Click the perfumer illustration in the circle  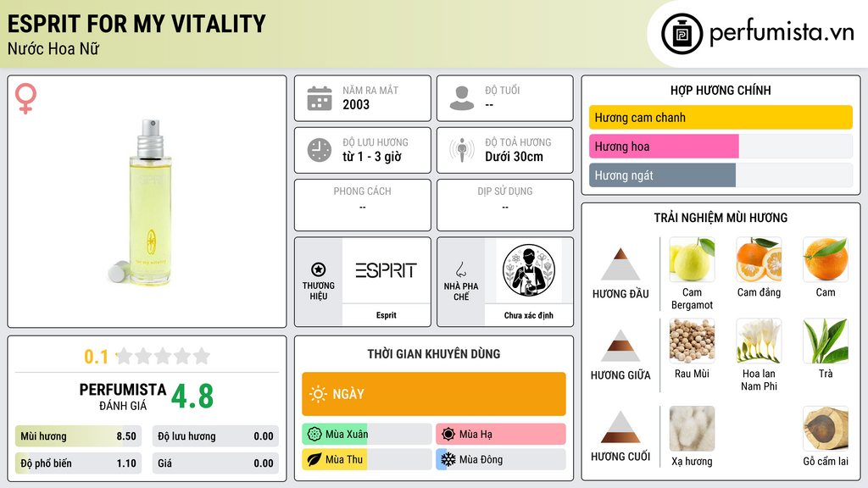click(x=529, y=270)
